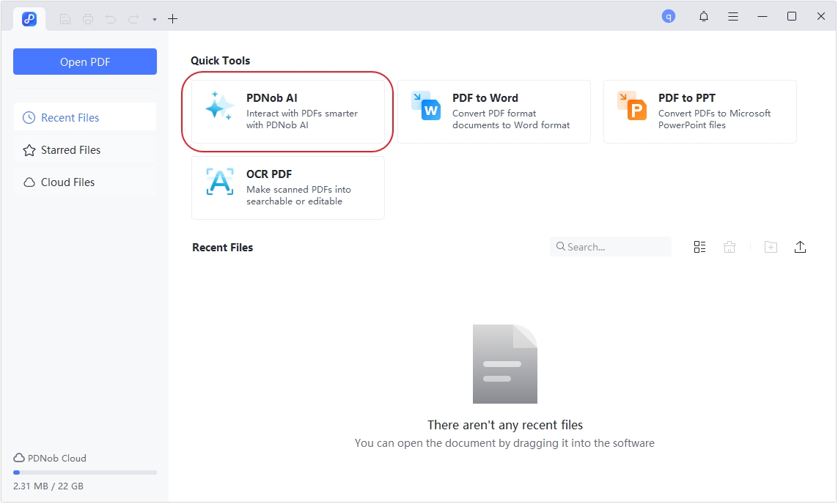
Task: Open the PDNob AI quick tool
Action: coord(287,111)
